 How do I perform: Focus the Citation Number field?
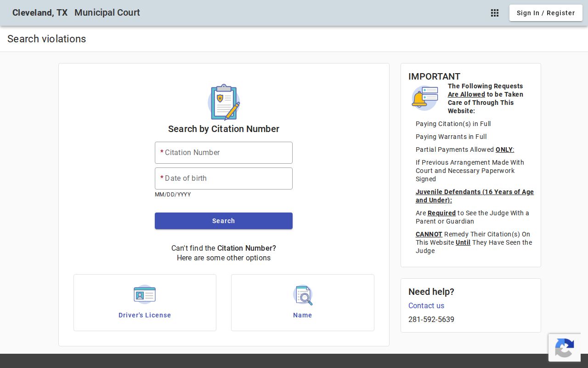[224, 153]
